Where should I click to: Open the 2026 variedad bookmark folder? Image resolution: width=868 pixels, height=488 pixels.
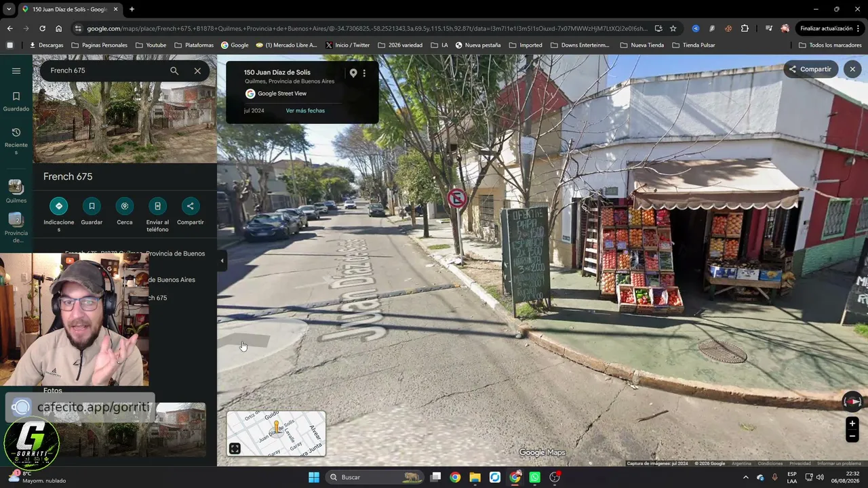pos(400,45)
